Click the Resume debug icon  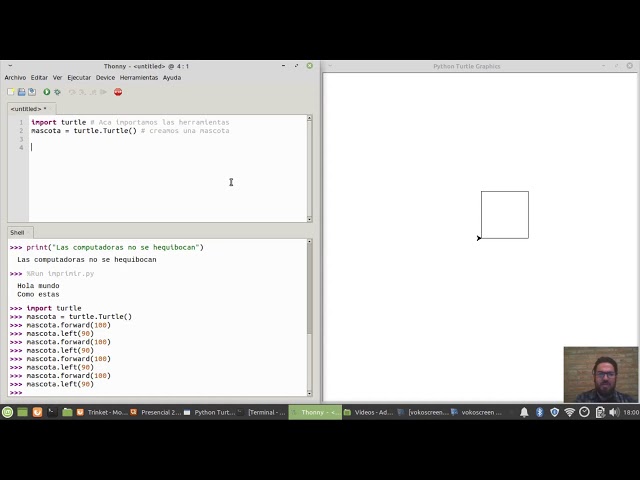tap(104, 92)
